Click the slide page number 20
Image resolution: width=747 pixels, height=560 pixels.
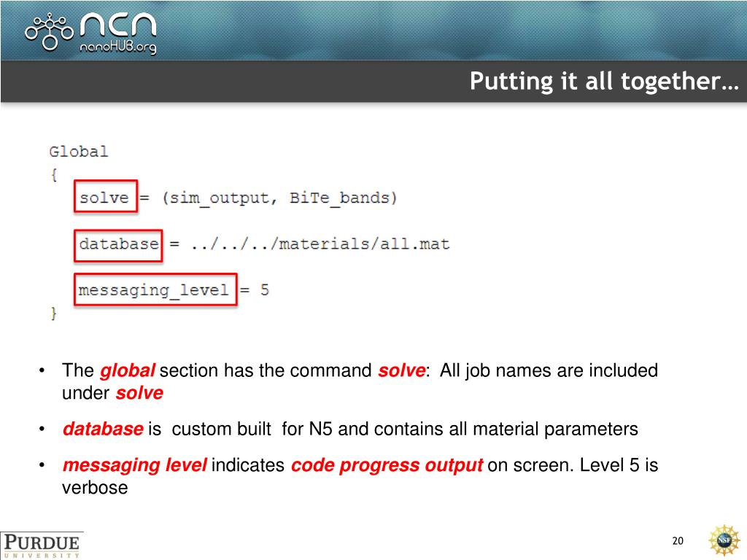pos(678,540)
